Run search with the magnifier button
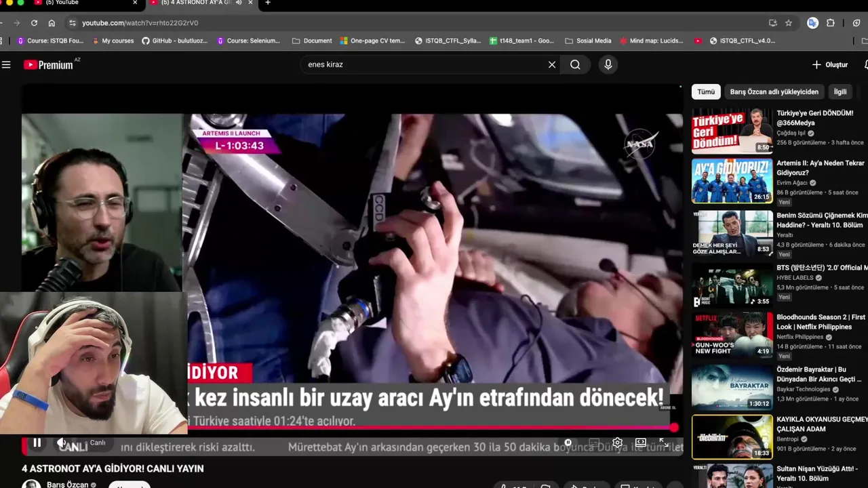The width and height of the screenshot is (868, 488). pos(575,64)
